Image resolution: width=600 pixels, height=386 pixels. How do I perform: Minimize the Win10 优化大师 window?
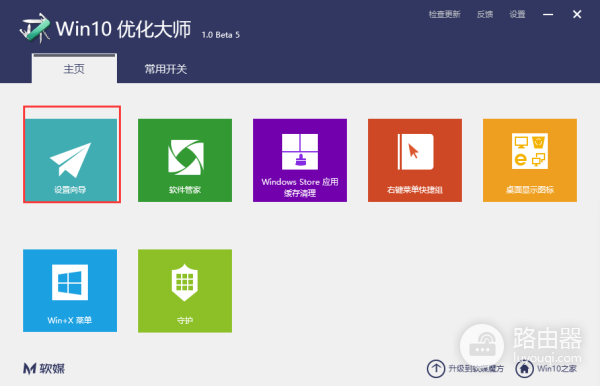pos(548,15)
